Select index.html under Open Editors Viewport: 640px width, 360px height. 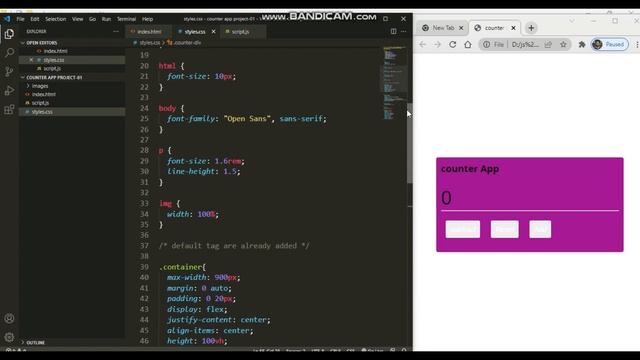(56, 51)
